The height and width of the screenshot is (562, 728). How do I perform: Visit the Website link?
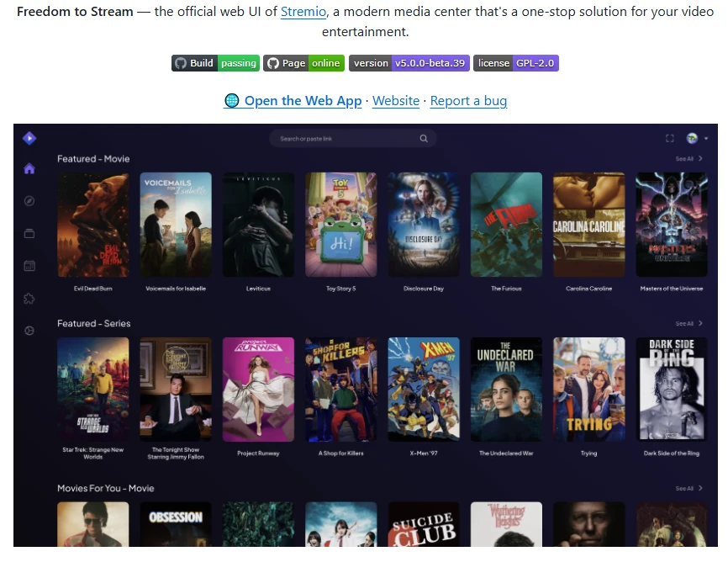pos(396,100)
